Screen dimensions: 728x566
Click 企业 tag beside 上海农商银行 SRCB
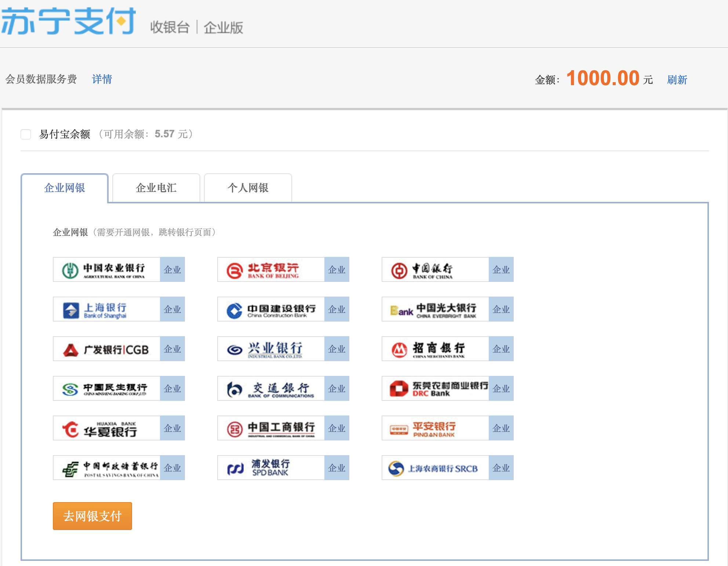tap(501, 468)
